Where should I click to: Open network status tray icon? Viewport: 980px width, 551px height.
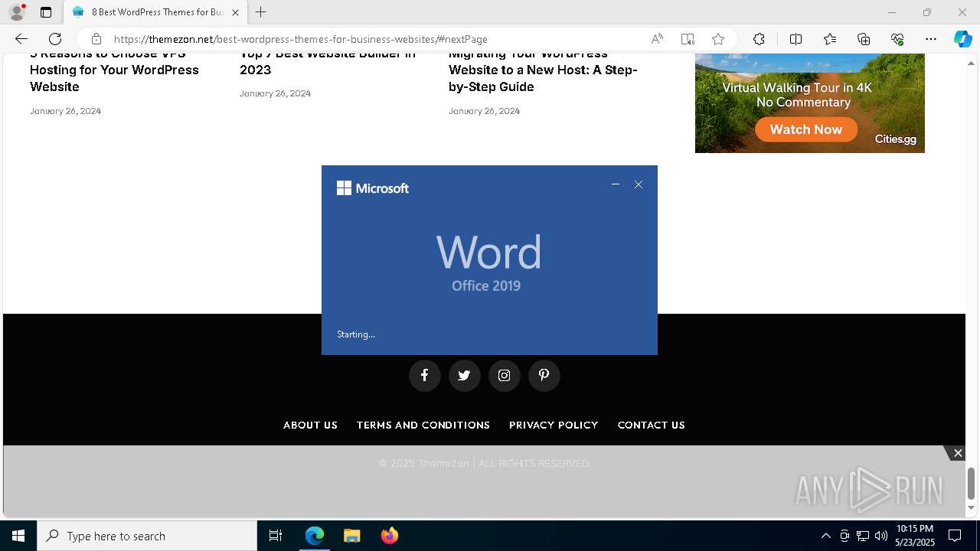(863, 536)
